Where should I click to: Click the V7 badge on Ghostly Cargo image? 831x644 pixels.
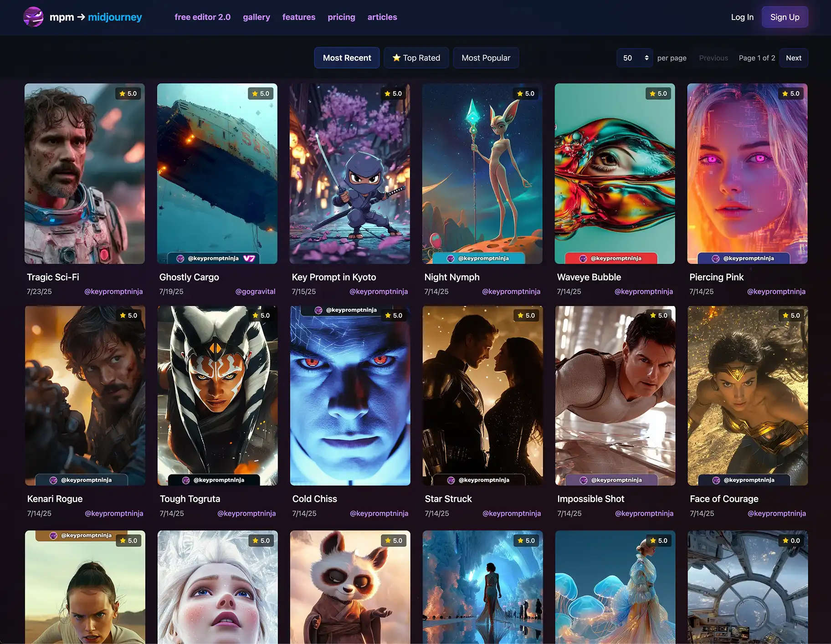point(249,258)
